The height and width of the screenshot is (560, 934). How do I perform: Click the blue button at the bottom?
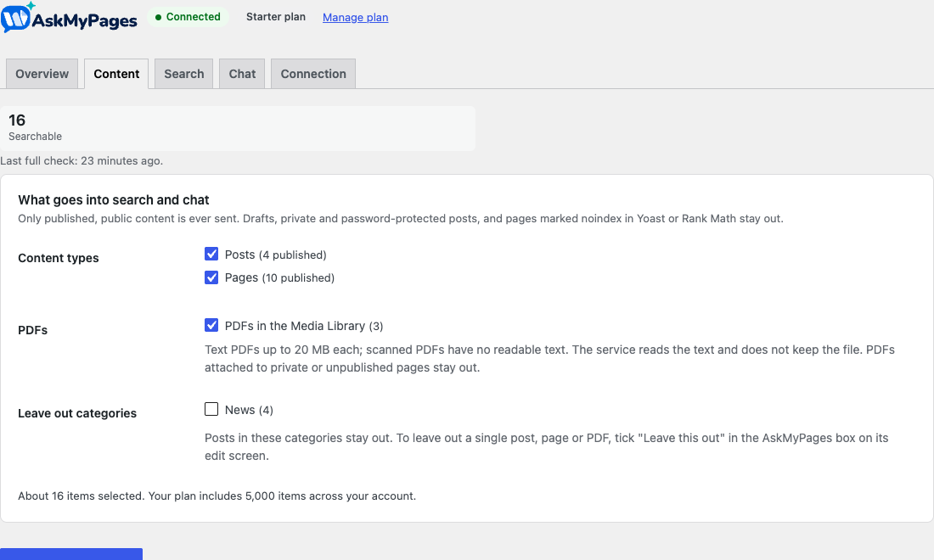[x=71, y=554]
